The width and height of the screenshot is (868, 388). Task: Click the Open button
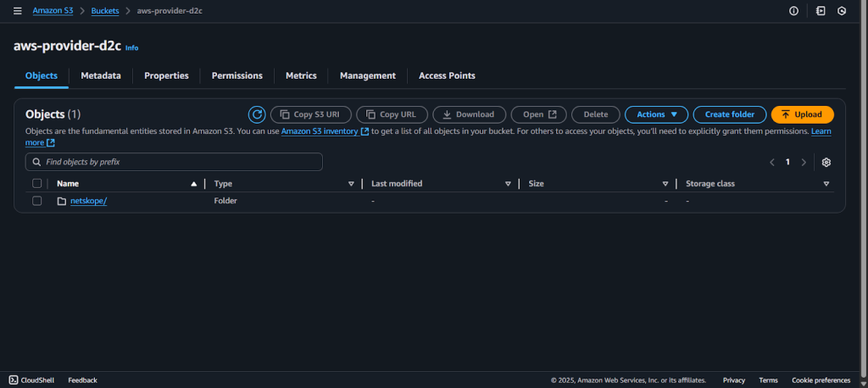(x=538, y=114)
